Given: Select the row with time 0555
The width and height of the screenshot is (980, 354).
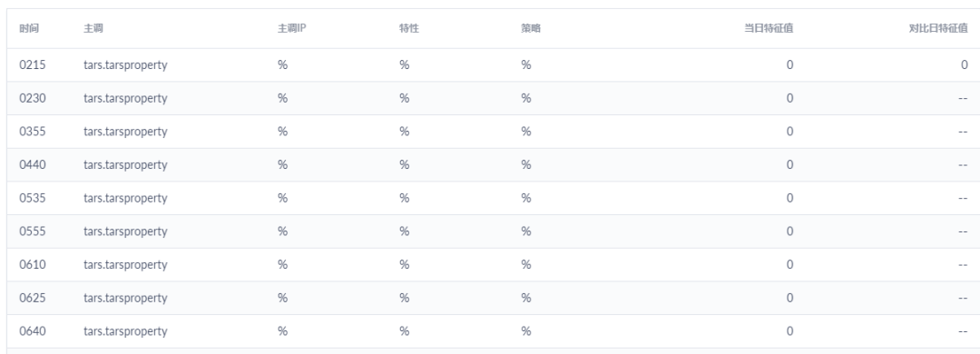Looking at the screenshot, I should [x=493, y=231].
